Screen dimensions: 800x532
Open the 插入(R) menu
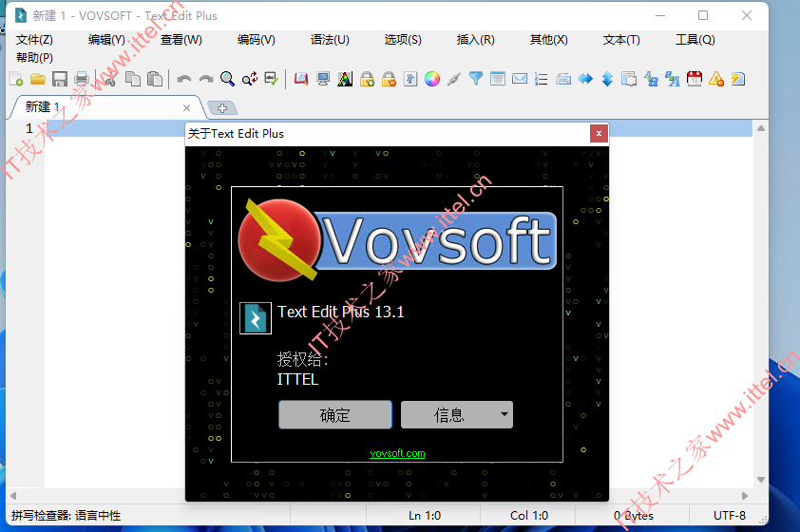pos(475,40)
